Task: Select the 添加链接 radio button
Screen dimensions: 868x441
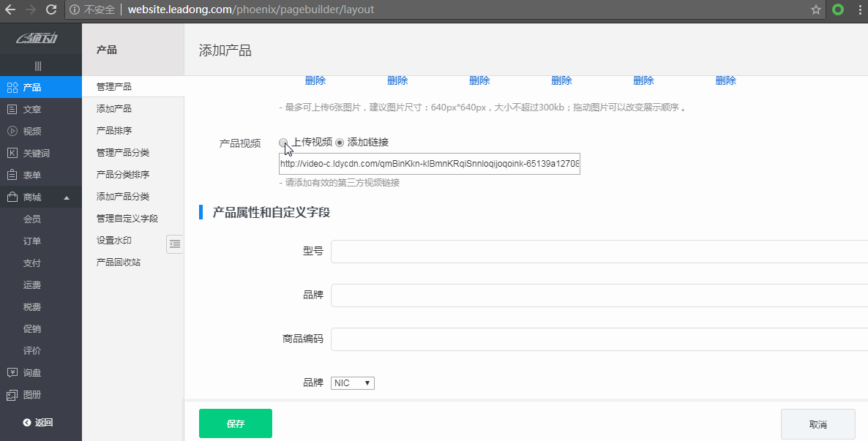Action: tap(339, 143)
